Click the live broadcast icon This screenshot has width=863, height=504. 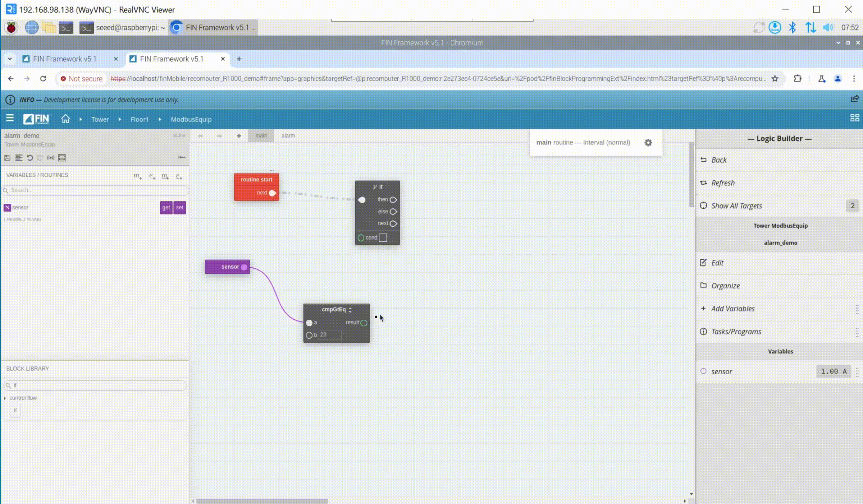click(51, 158)
